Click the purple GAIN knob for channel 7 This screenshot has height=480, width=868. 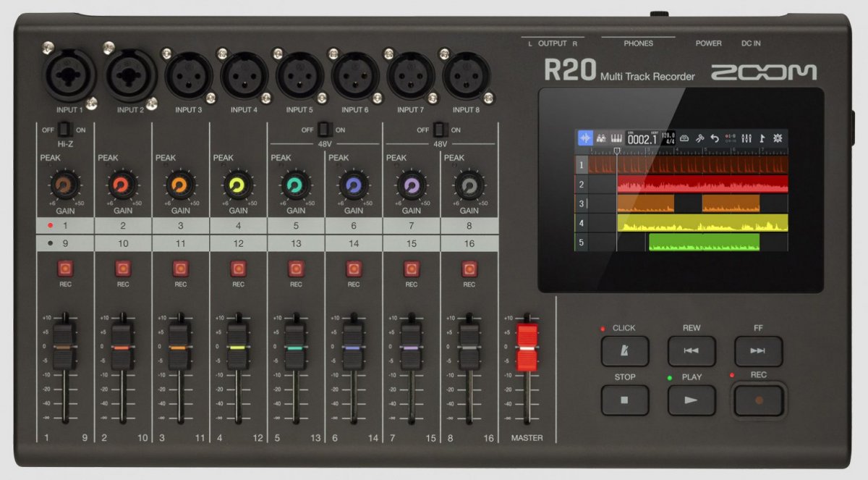pos(412,187)
